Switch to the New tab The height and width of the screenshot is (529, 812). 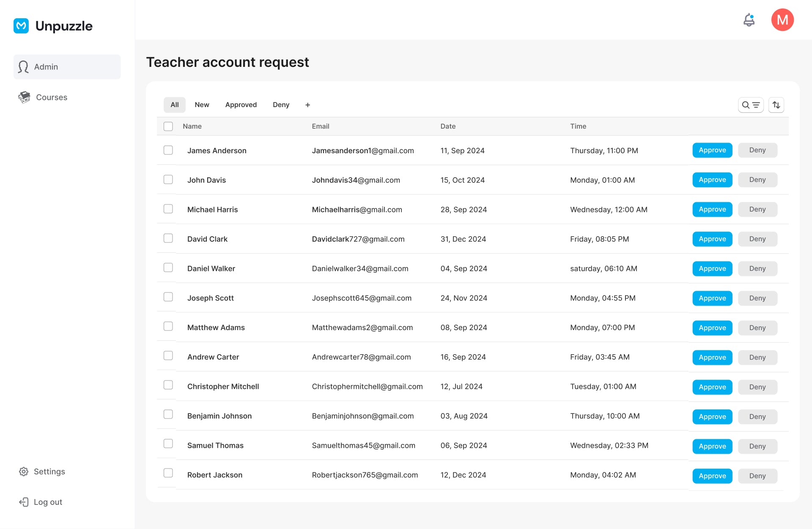pos(202,105)
